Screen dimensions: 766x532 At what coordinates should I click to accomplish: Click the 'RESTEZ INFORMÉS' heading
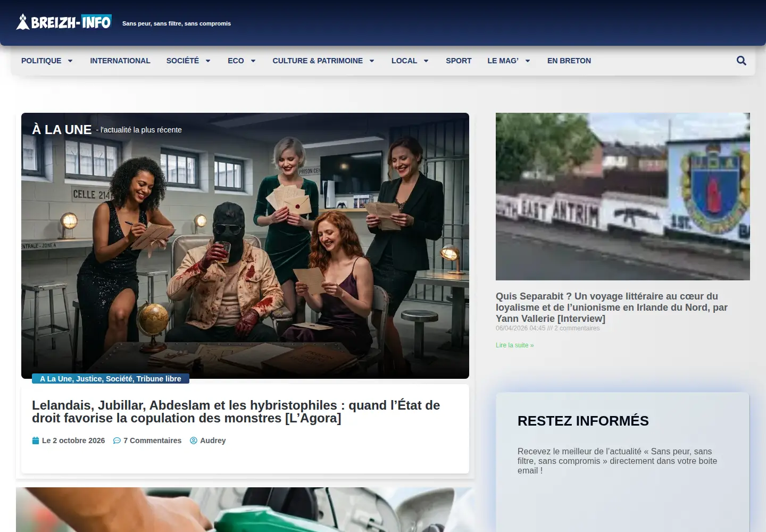[x=583, y=421]
